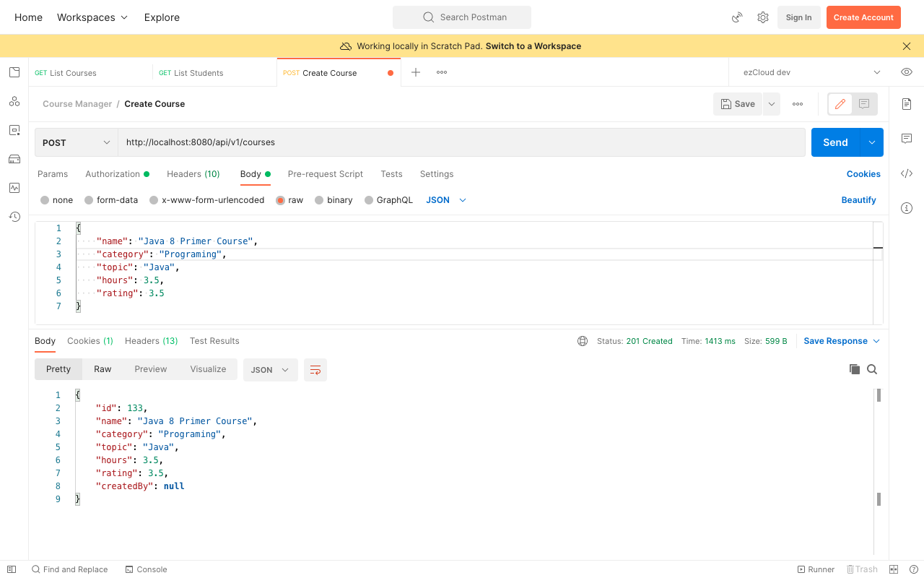924x578 pixels.
Task: Close the Scratch Pad banner
Action: coord(907,46)
